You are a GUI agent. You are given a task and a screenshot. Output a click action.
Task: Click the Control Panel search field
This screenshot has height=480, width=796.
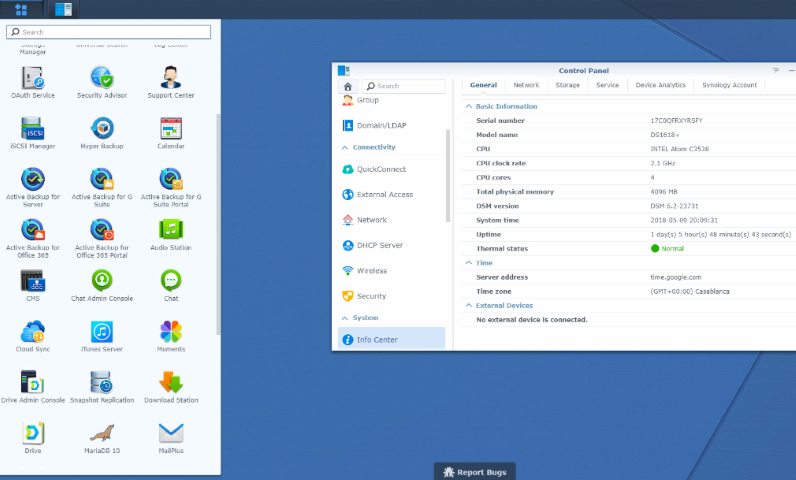[405, 86]
